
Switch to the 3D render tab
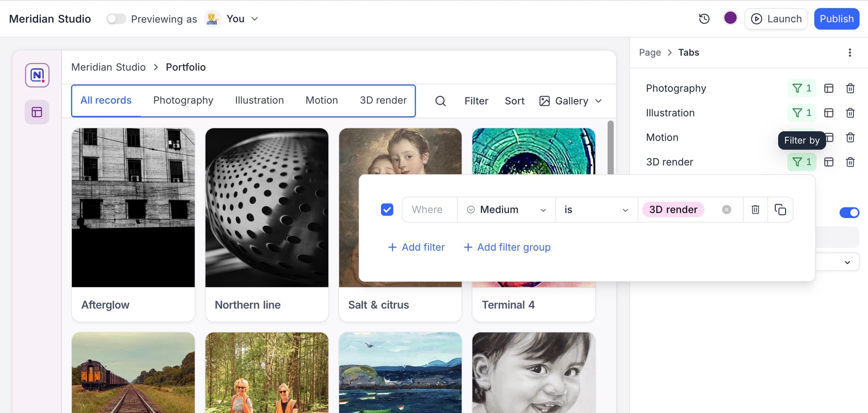(383, 100)
